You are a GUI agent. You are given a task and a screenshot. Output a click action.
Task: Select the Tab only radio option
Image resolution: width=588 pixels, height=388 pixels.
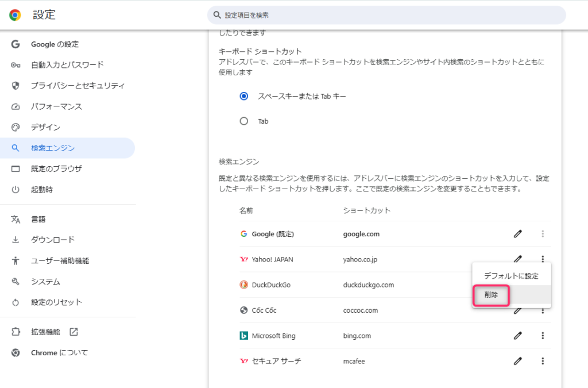(244, 121)
